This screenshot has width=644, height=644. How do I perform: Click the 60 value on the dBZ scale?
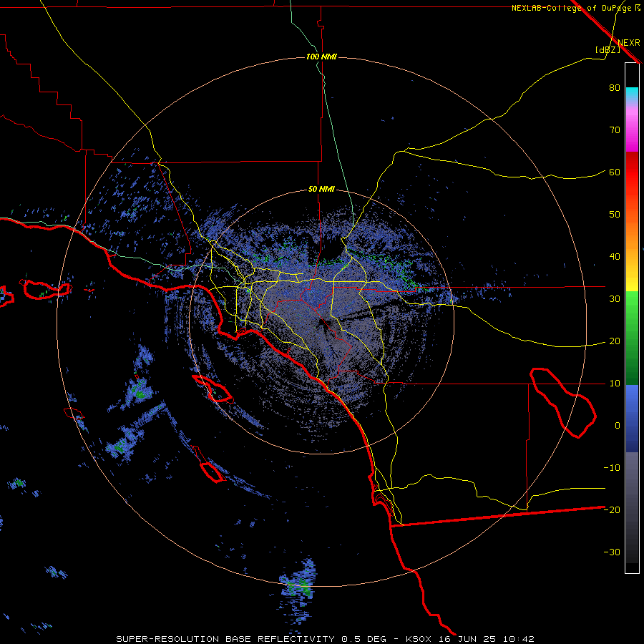[x=615, y=172]
